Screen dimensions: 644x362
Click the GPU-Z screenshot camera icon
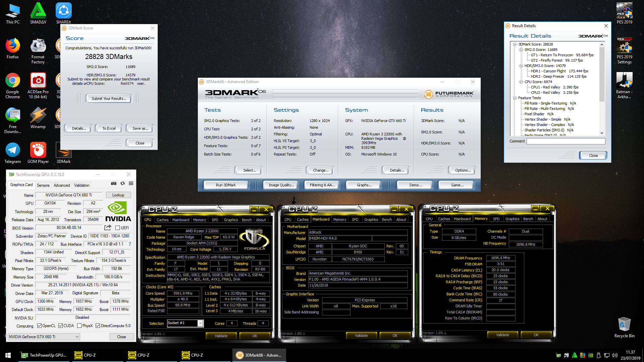114,183
